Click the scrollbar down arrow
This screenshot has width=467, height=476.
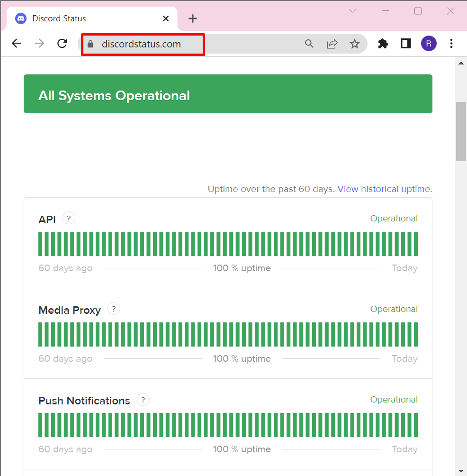[461, 471]
